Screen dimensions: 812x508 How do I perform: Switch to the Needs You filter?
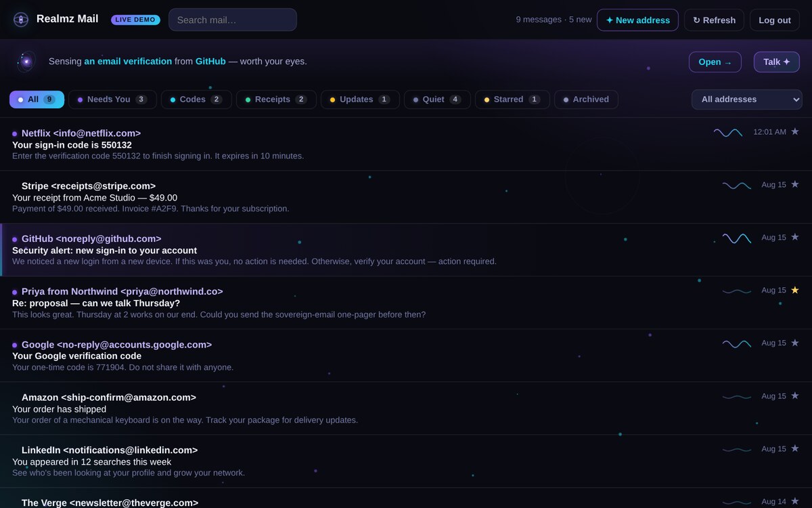tap(112, 100)
